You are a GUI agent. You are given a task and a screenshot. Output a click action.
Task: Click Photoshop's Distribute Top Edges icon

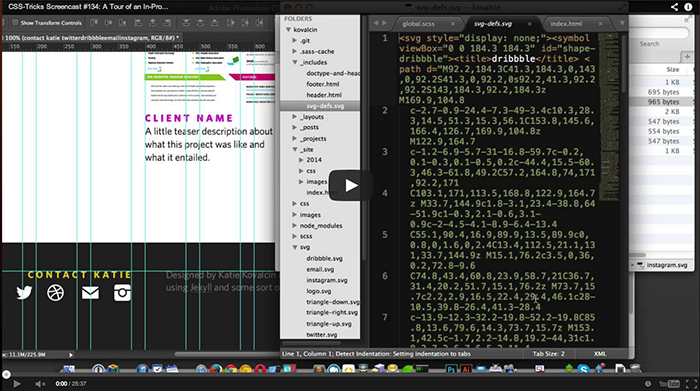click(186, 22)
